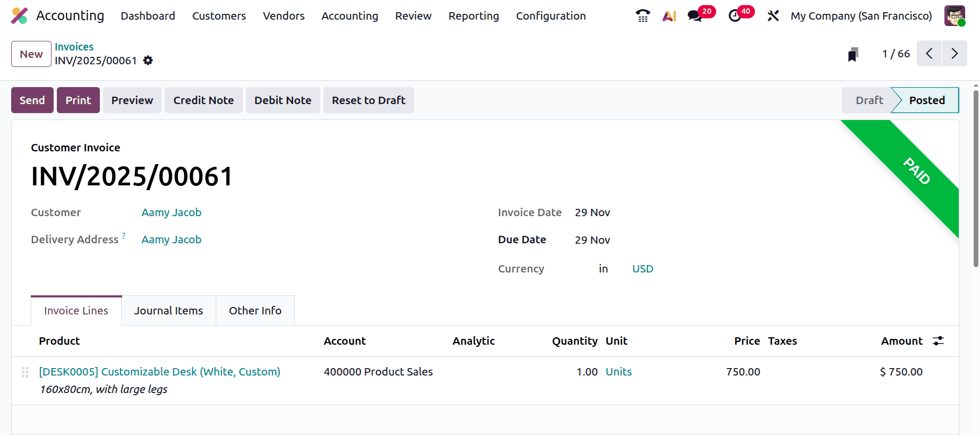Open the USD currency link
Viewport: 980px width, 435px height.
coord(643,269)
